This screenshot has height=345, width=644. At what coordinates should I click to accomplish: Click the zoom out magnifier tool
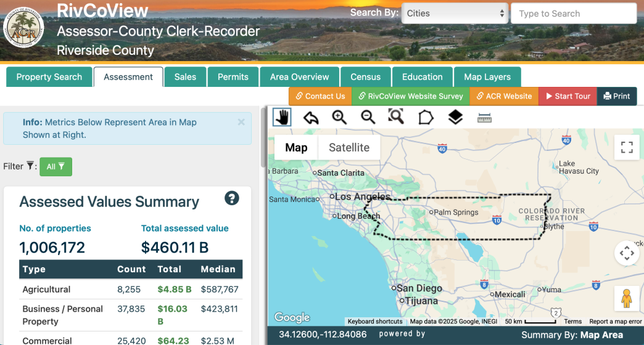tap(368, 117)
